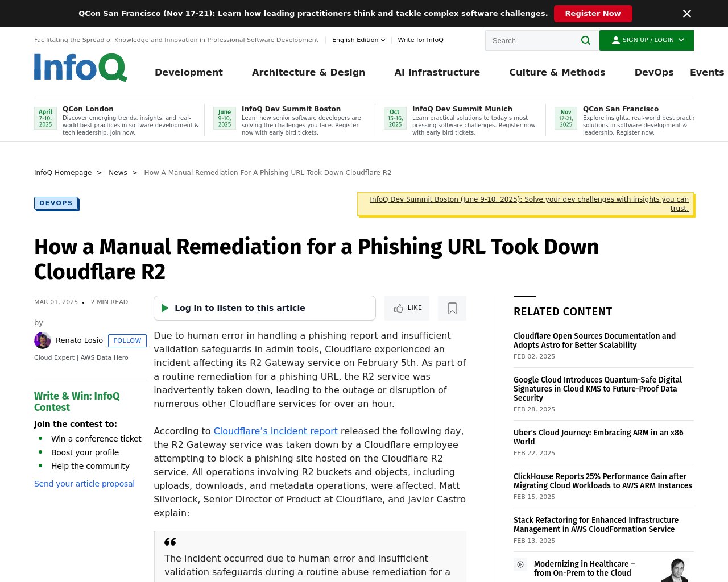The image size is (728, 582).
Task: Click the Oct 15-16, 2025 date badge
Action: [x=395, y=118]
